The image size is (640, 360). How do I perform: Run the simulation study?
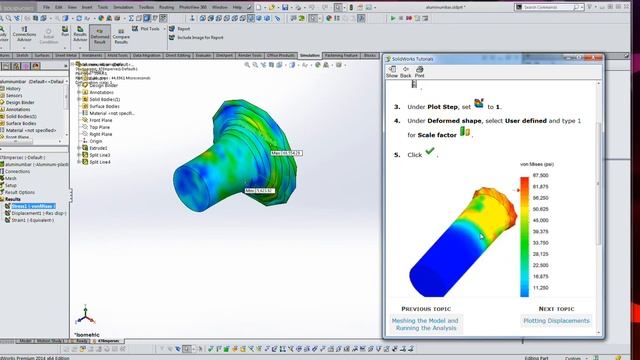(65, 31)
